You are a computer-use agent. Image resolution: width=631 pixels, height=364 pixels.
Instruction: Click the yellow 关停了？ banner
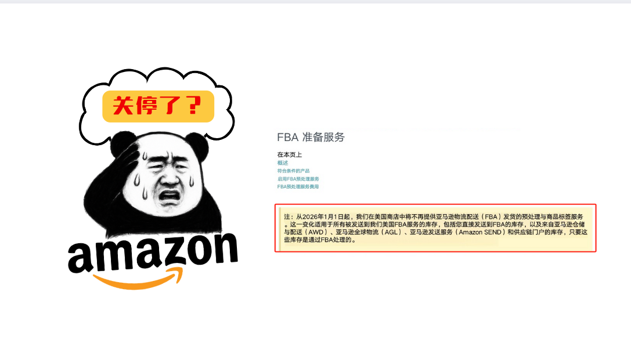(158, 106)
